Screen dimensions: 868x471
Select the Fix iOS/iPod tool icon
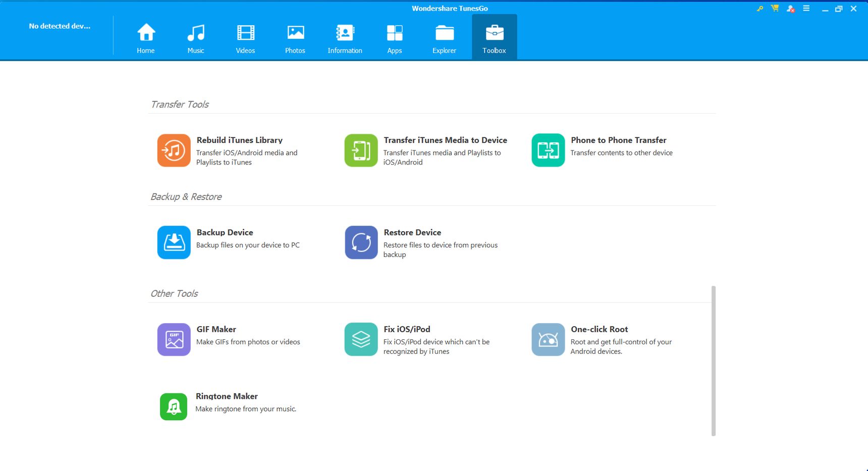coord(361,339)
